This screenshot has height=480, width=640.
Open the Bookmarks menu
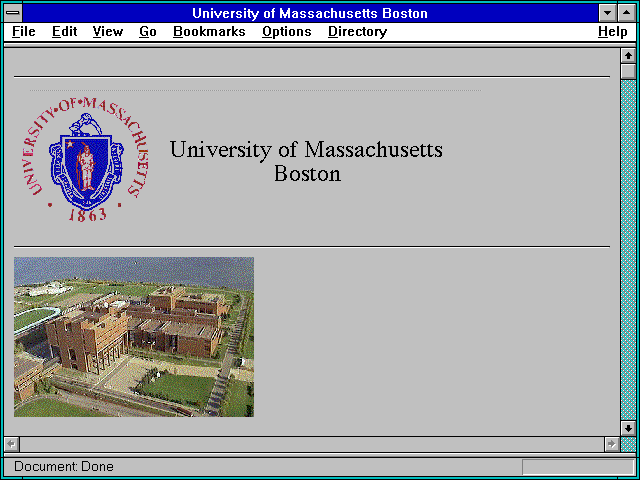tap(209, 32)
